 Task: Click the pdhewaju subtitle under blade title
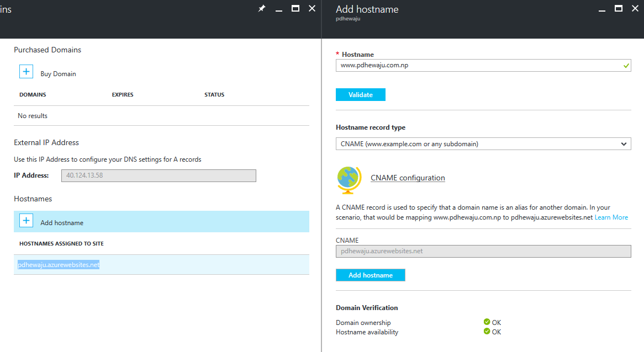(348, 19)
